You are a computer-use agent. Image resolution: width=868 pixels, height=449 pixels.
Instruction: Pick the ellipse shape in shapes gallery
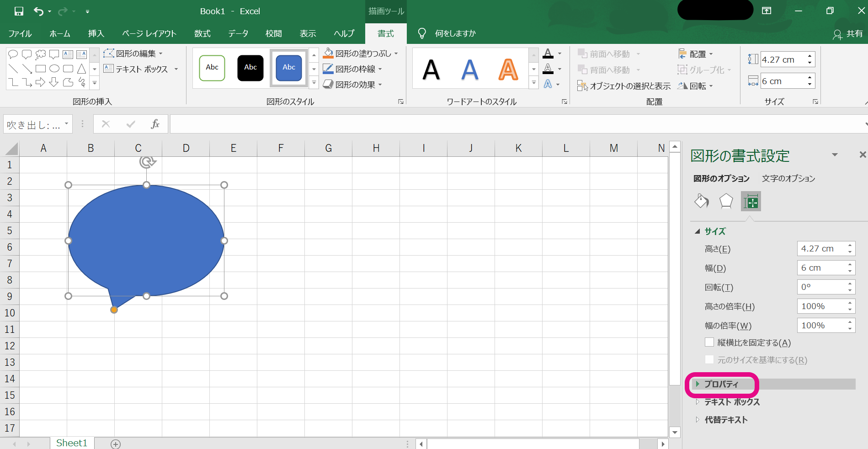click(x=54, y=69)
